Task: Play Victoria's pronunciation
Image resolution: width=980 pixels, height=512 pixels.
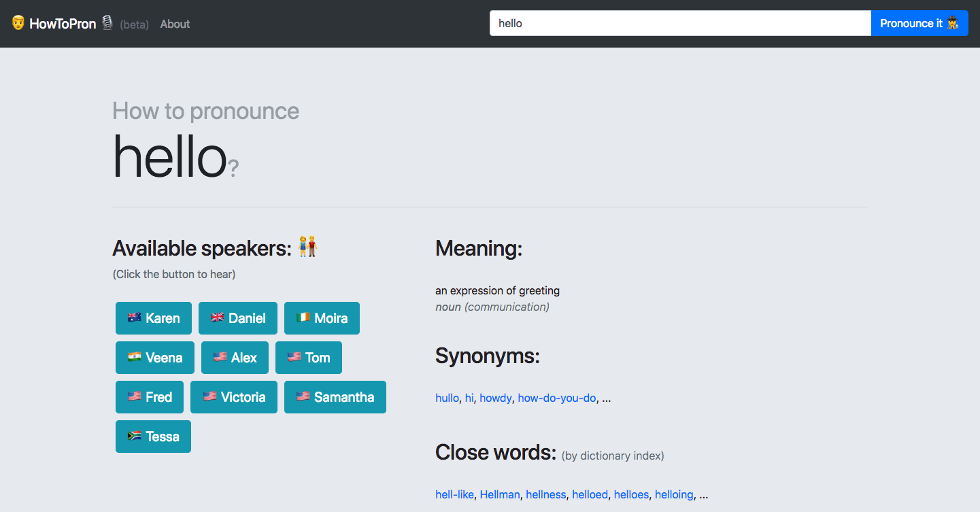Action: pos(234,397)
